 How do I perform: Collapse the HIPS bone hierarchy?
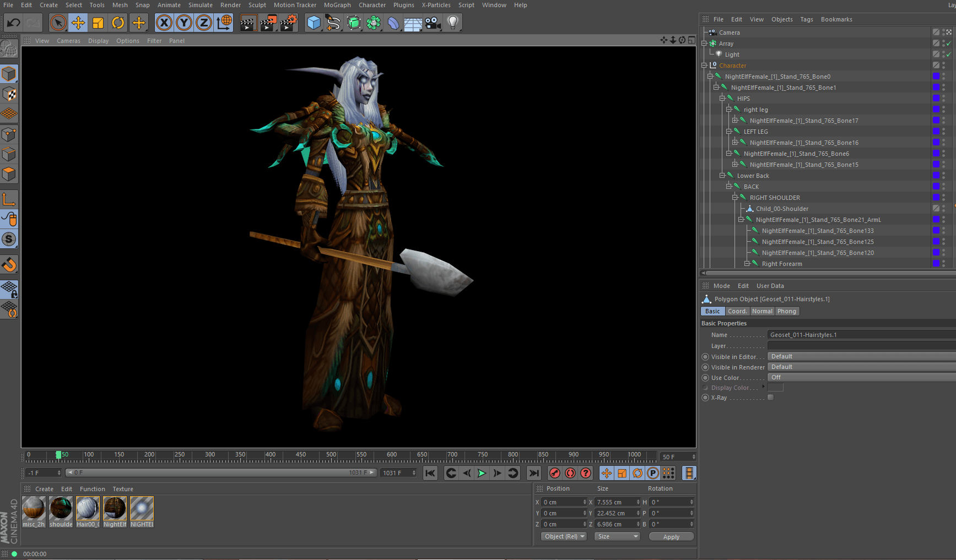click(x=722, y=99)
